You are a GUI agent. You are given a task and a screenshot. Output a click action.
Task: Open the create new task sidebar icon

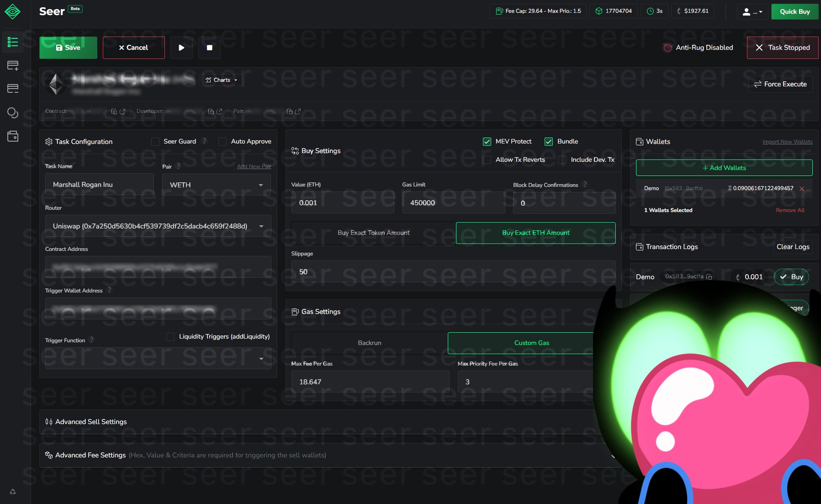(13, 65)
